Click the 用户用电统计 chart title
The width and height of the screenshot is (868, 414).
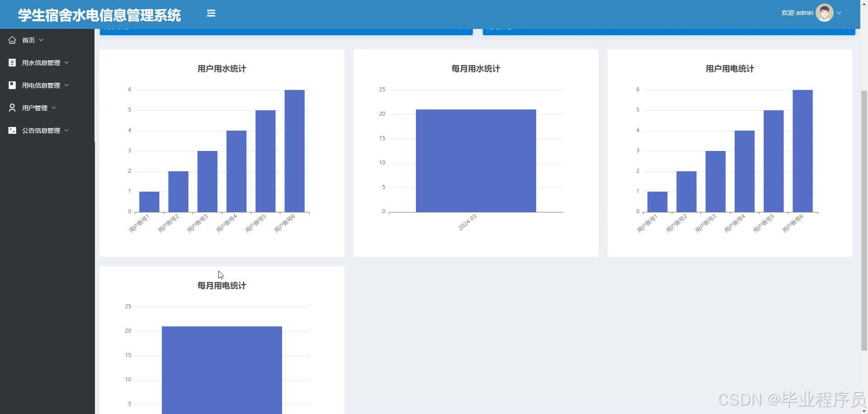click(730, 69)
